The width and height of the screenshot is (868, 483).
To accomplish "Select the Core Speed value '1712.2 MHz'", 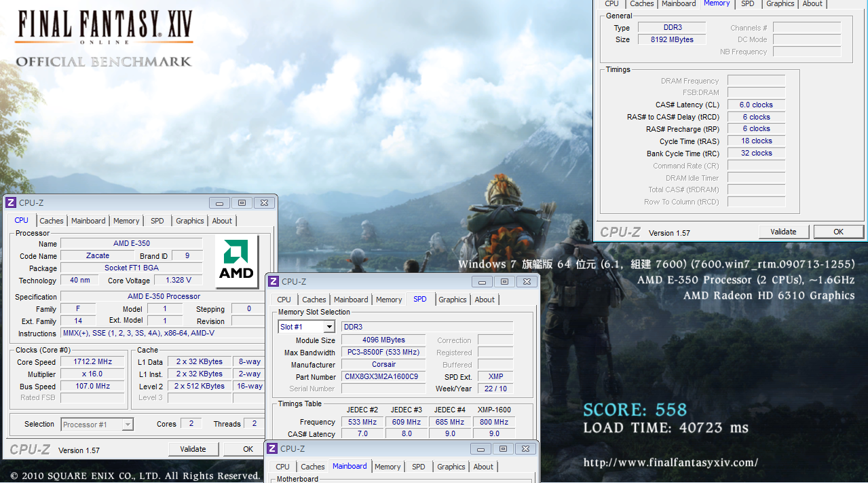I will coord(93,362).
